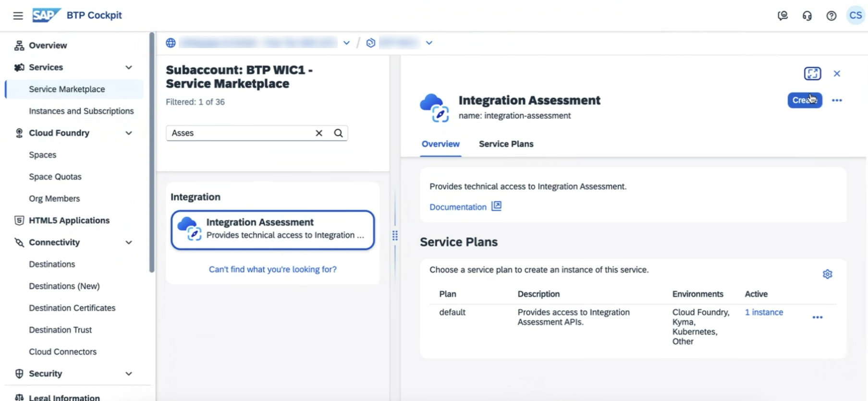Collapse the Services navigation group
The width and height of the screenshot is (868, 401).
tap(129, 67)
